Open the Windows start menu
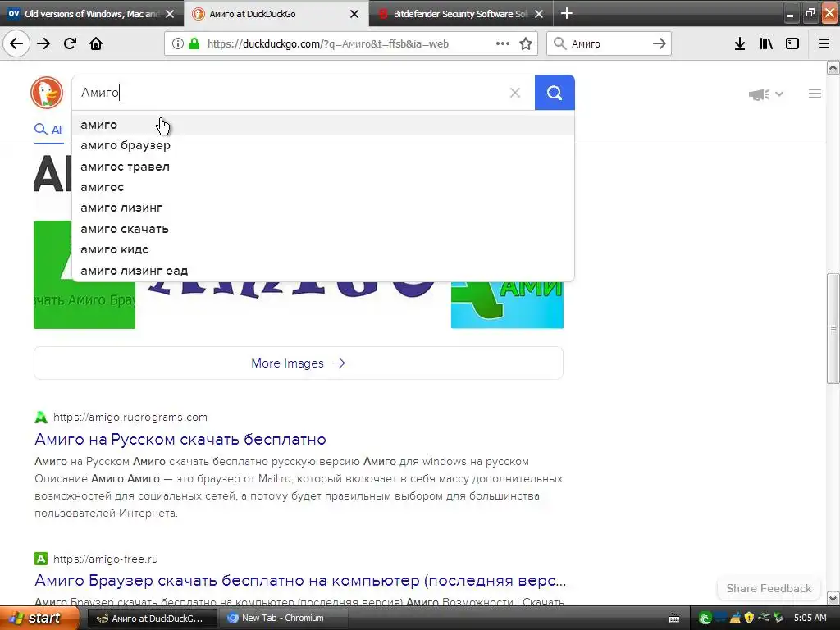Image resolution: width=840 pixels, height=630 pixels. [x=39, y=619]
